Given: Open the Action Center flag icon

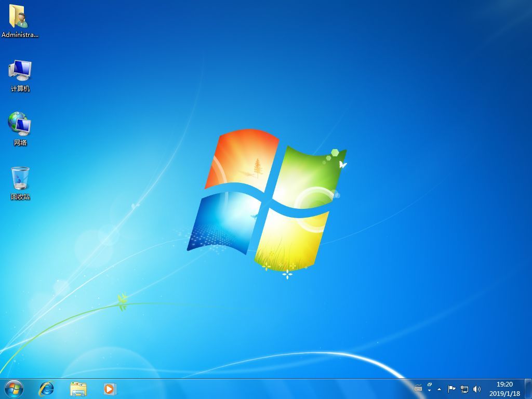Looking at the screenshot, I should (x=451, y=389).
